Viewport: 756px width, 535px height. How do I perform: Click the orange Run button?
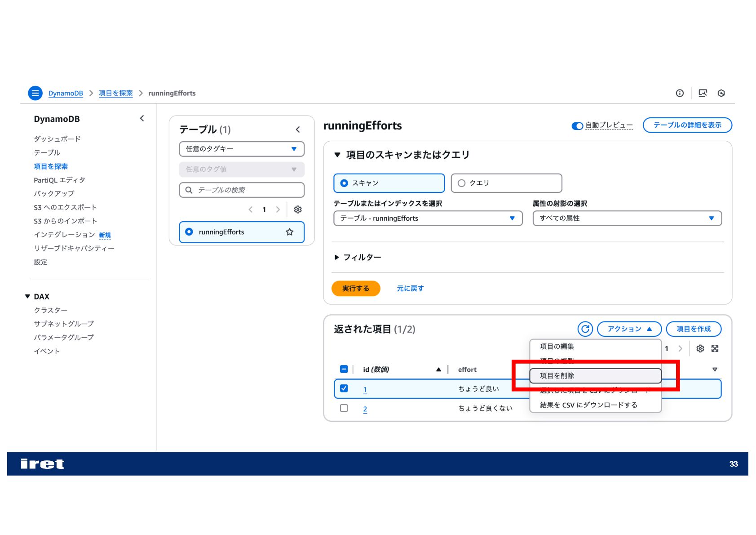click(x=356, y=289)
